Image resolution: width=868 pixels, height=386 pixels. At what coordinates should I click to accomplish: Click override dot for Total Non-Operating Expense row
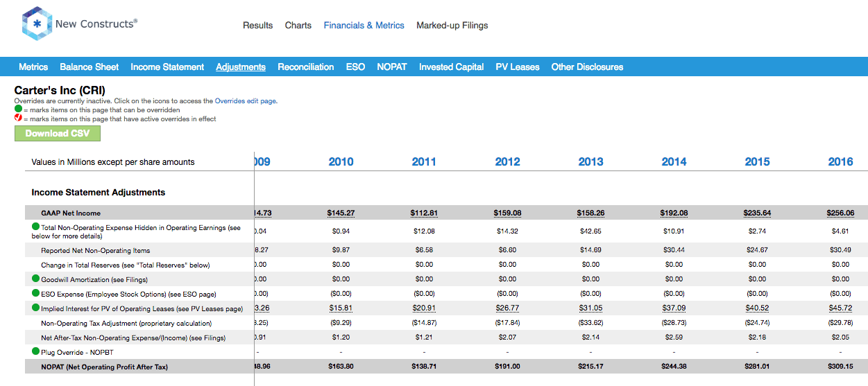[x=36, y=227]
